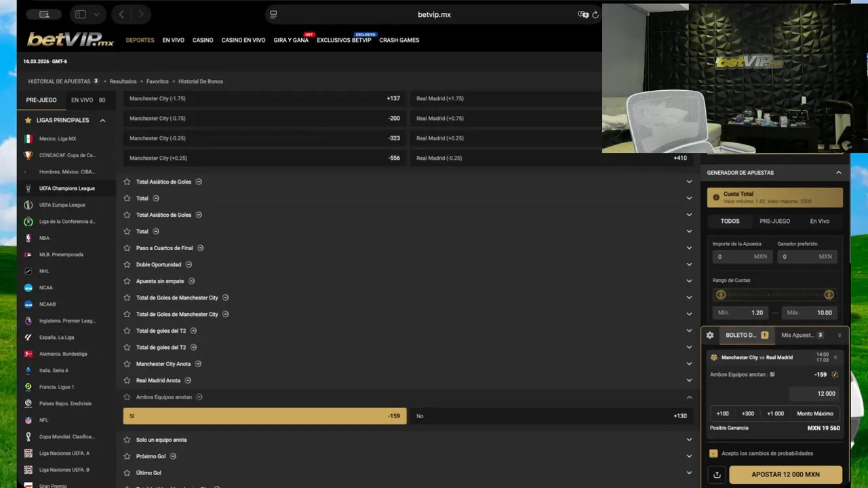Switch to the EN VIVO 80 tab
Image resolution: width=868 pixels, height=488 pixels.
[x=88, y=100]
